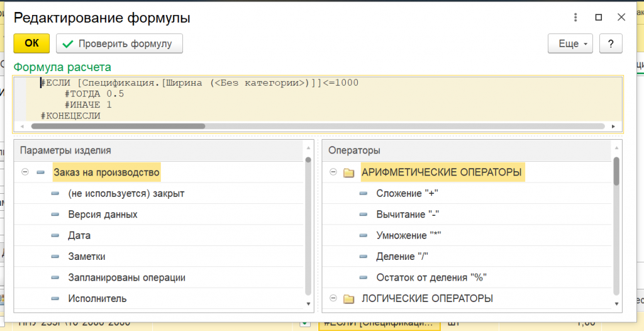Click the vertical scrollbar thumb of operators list
The height and width of the screenshot is (331, 644).
[x=616, y=171]
